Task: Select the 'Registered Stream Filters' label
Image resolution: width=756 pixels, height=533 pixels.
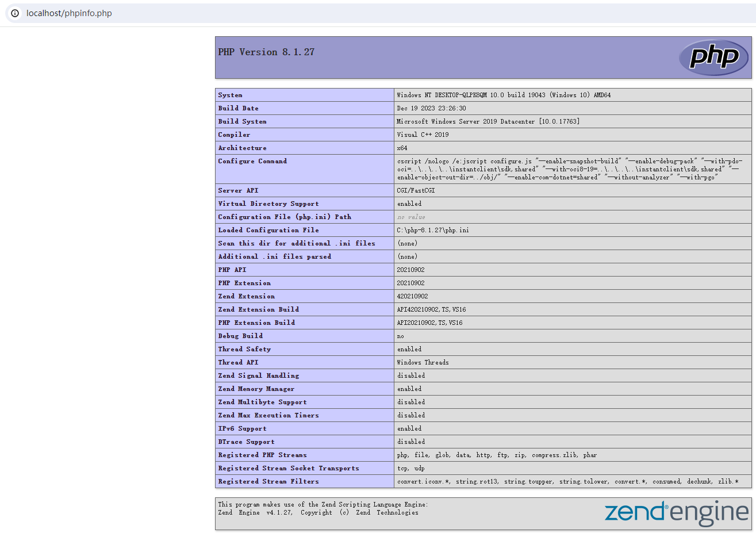Action: point(268,482)
